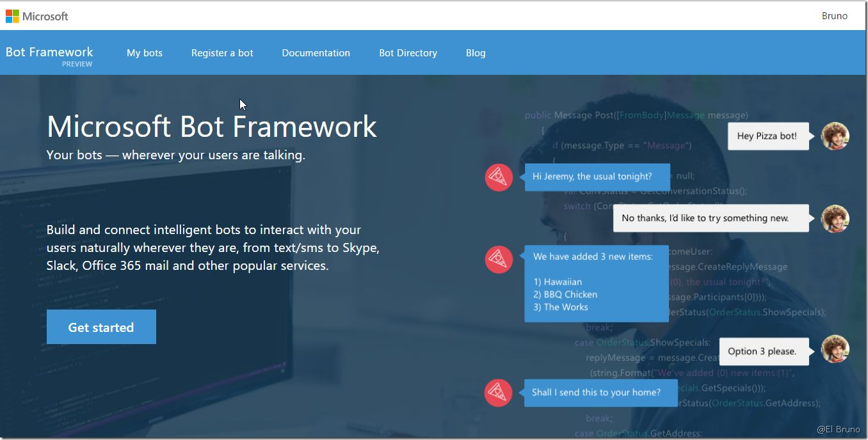Visit the Blog page
Viewport: 868px width, 440px height.
[x=476, y=53]
